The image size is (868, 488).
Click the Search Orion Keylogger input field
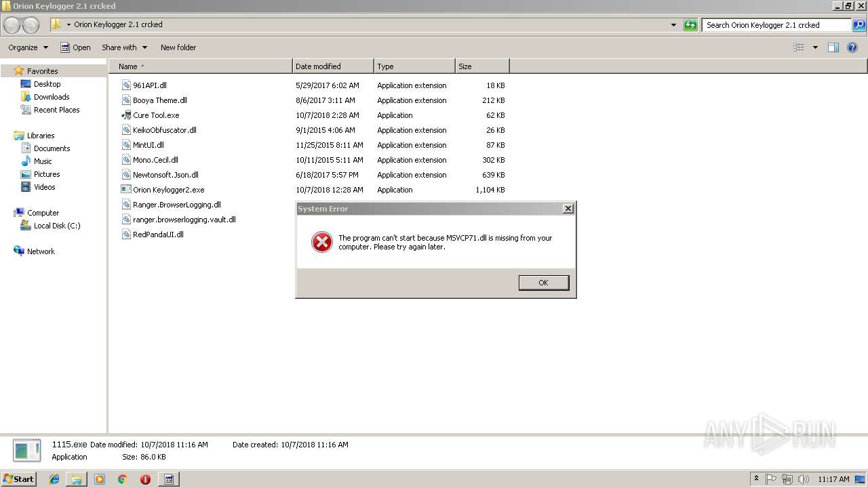tap(776, 25)
